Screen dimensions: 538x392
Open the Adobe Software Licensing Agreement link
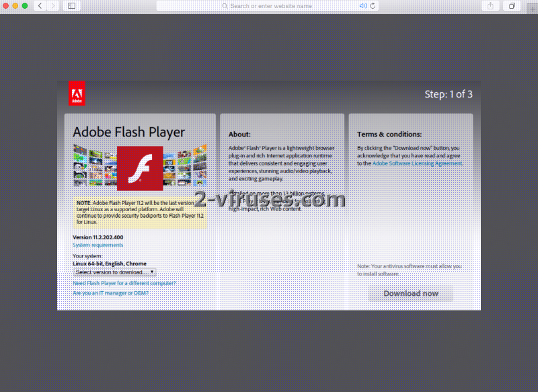[x=417, y=163]
